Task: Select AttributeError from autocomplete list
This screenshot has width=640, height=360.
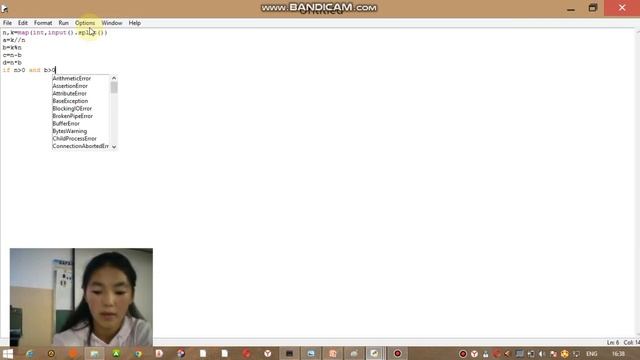Action: click(70, 93)
